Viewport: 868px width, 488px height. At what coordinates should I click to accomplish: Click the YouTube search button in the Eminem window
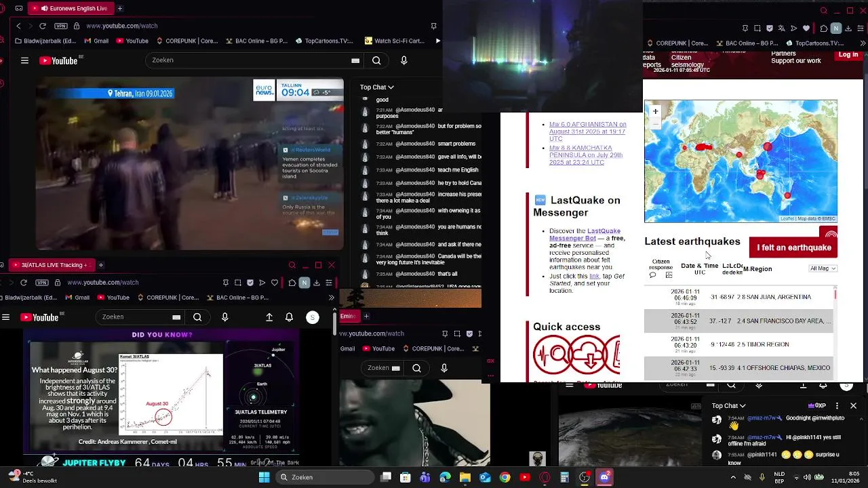(416, 368)
